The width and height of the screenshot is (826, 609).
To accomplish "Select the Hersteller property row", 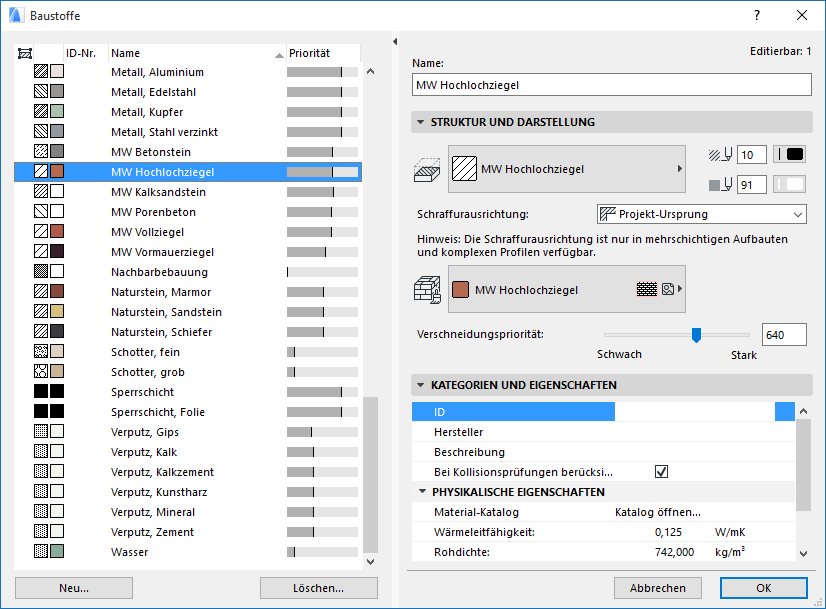I will point(603,432).
